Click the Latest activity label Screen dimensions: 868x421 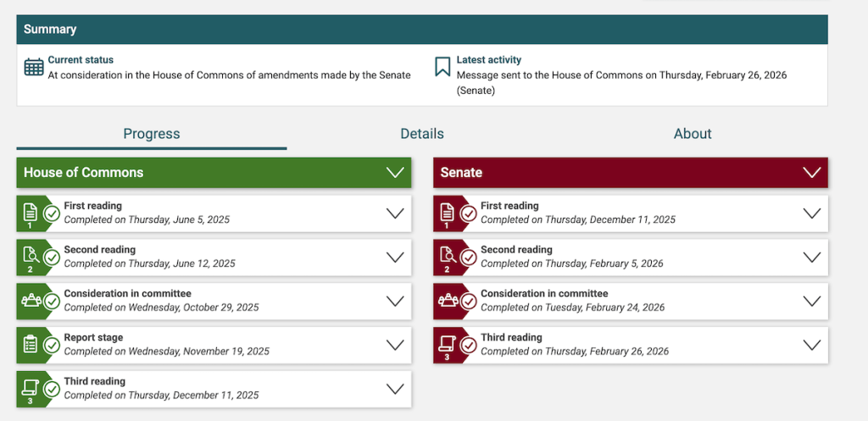point(489,60)
